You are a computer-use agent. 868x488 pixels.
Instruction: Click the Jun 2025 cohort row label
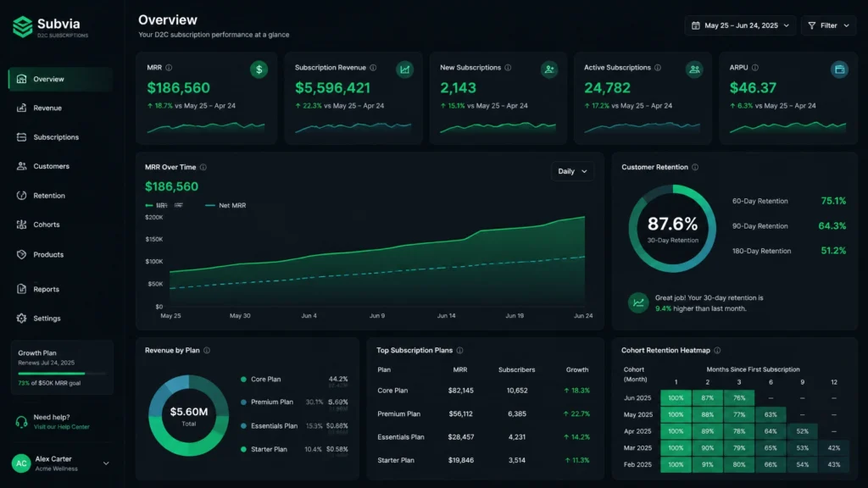637,398
